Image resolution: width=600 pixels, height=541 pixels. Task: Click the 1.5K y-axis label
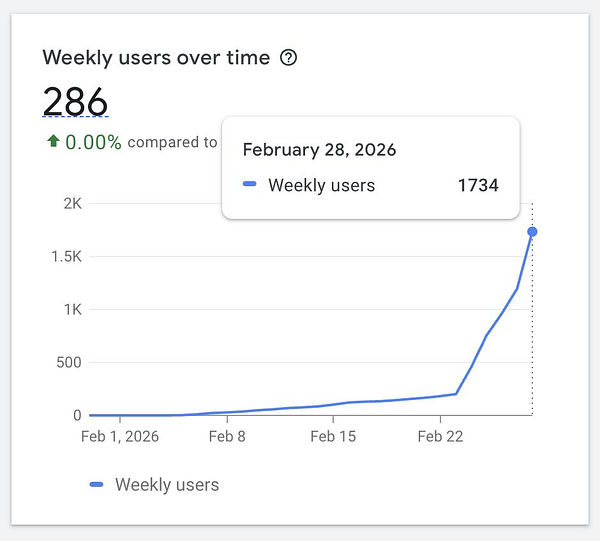coord(65,257)
